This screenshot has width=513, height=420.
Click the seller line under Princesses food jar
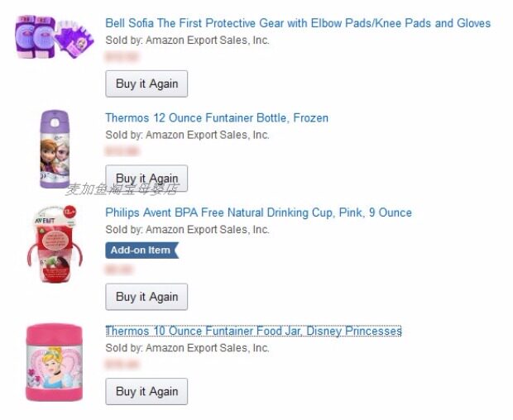(187, 348)
